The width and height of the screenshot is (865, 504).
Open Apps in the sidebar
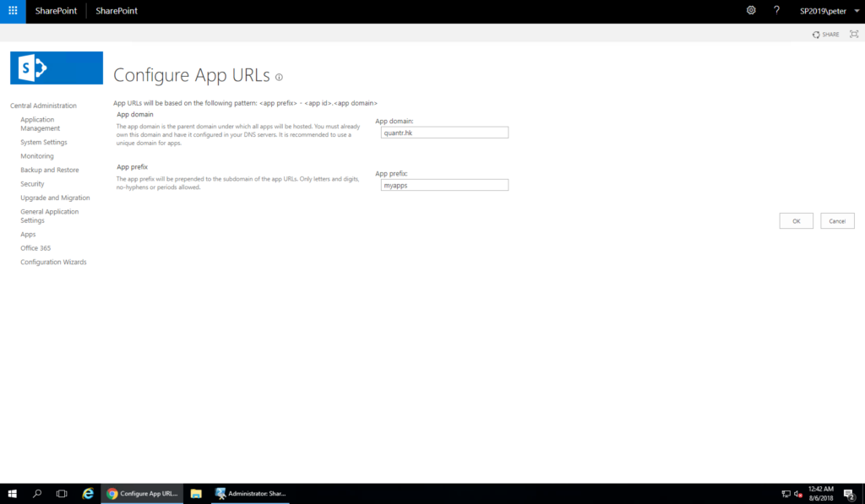pyautogui.click(x=28, y=235)
